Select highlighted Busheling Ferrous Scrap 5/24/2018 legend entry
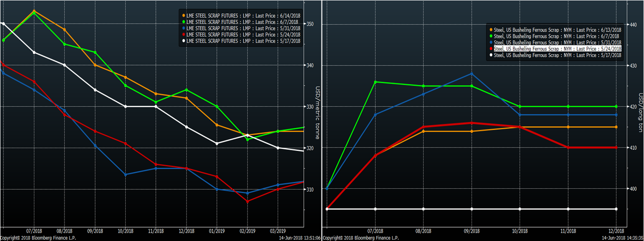The height and width of the screenshot is (241, 644). tap(558, 49)
